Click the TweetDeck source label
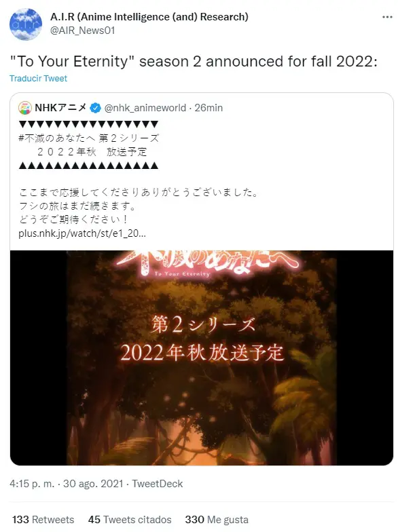Viewport: 398px width, 532px height. [158, 483]
